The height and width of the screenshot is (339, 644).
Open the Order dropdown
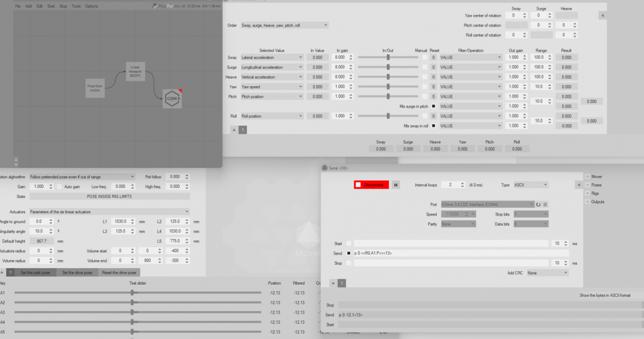[285, 25]
